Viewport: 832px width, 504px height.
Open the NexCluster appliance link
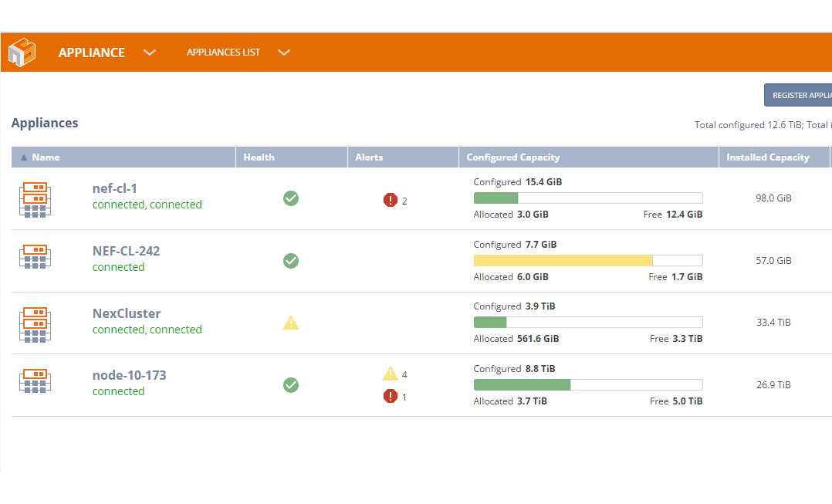[127, 313]
